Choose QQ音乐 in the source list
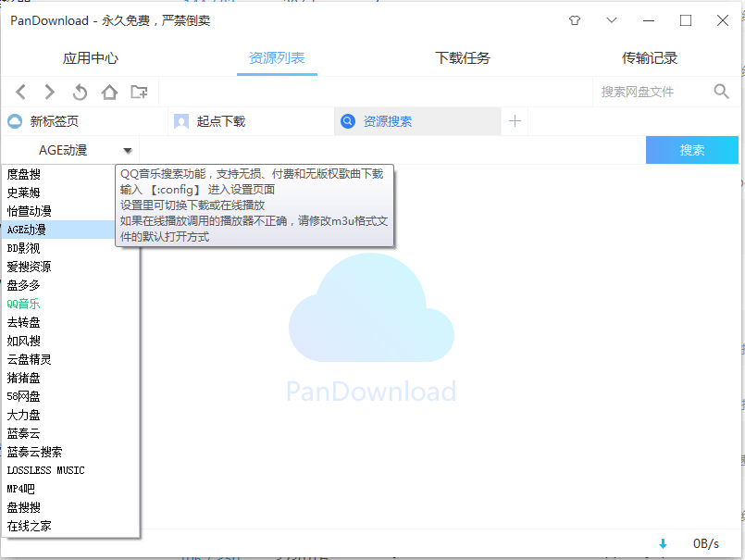 [70, 305]
